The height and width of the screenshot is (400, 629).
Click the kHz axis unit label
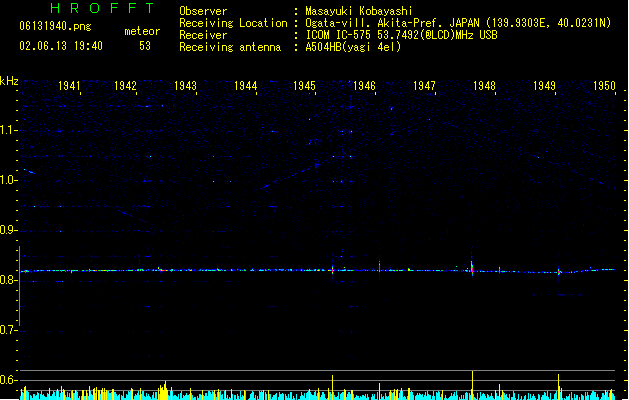pos(9,81)
